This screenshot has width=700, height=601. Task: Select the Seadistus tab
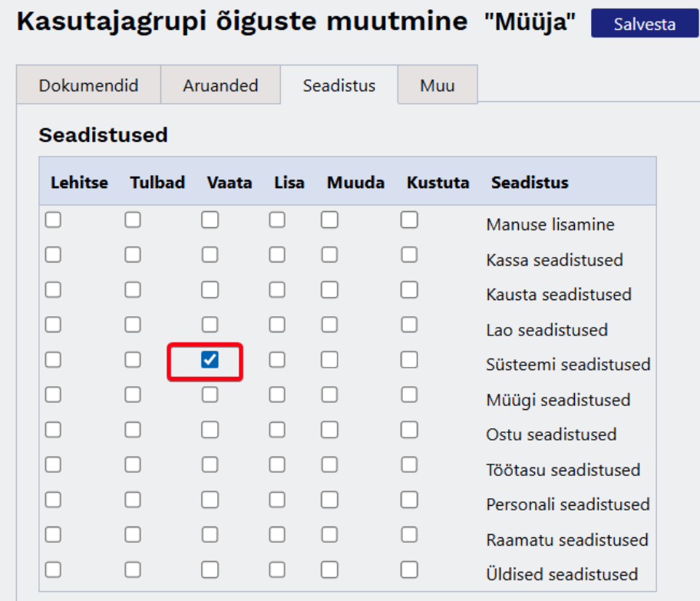tap(338, 85)
